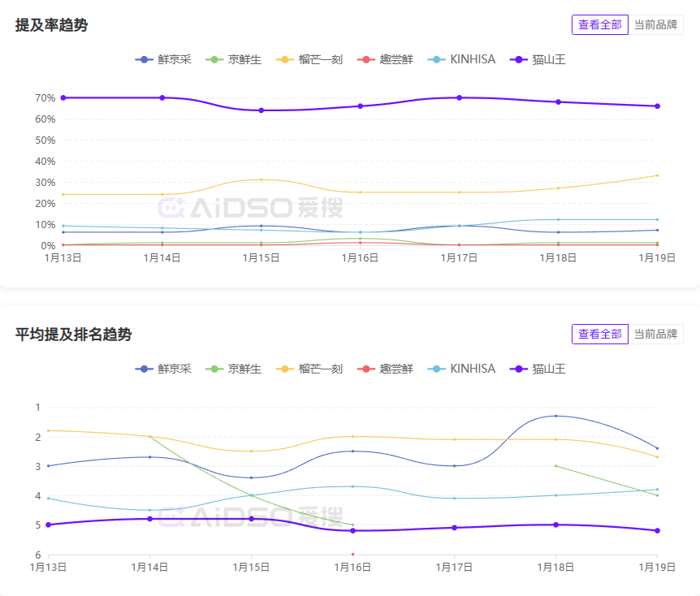700x596 pixels.
Task: Click 鲜京采 legend icon in ranking chart
Action: tap(145, 369)
